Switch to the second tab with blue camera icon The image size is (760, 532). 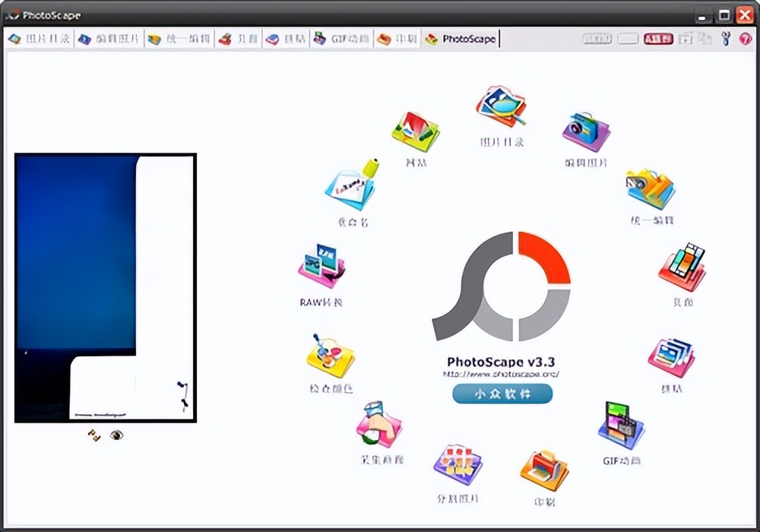[109, 39]
